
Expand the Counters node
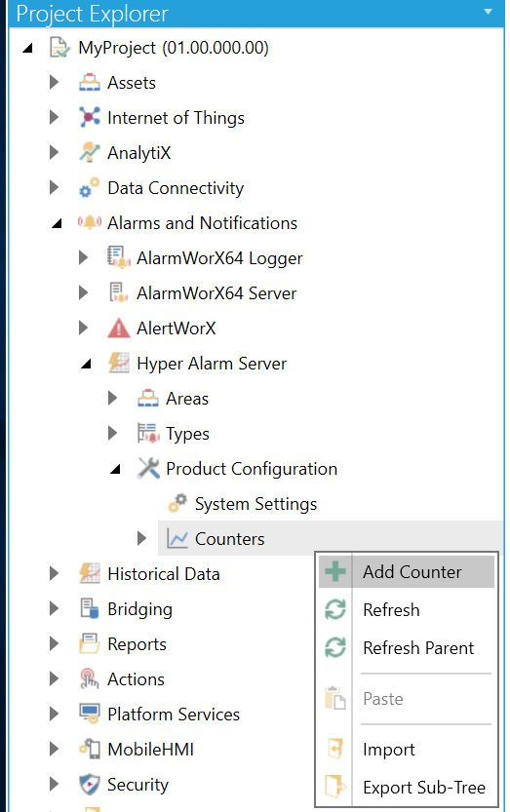(x=141, y=538)
